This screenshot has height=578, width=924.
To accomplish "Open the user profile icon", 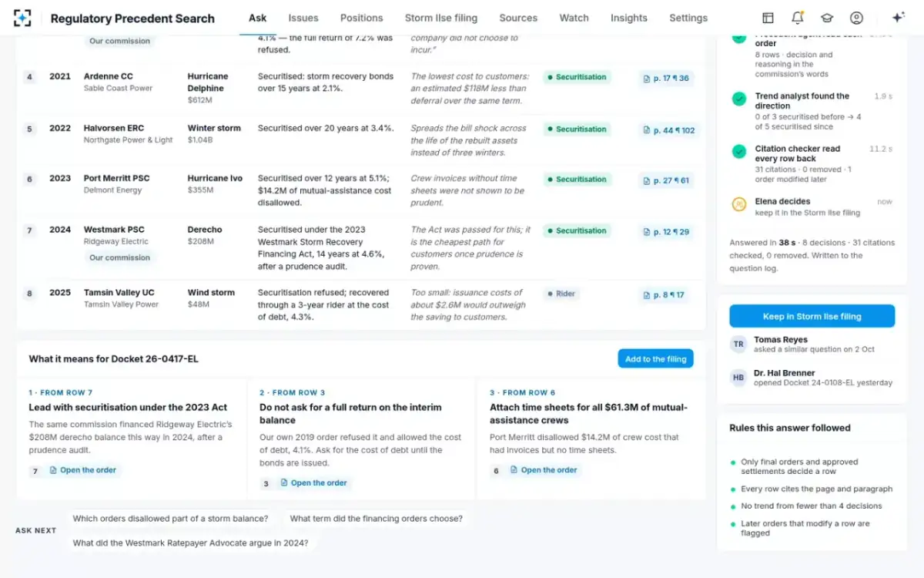I will click(856, 18).
